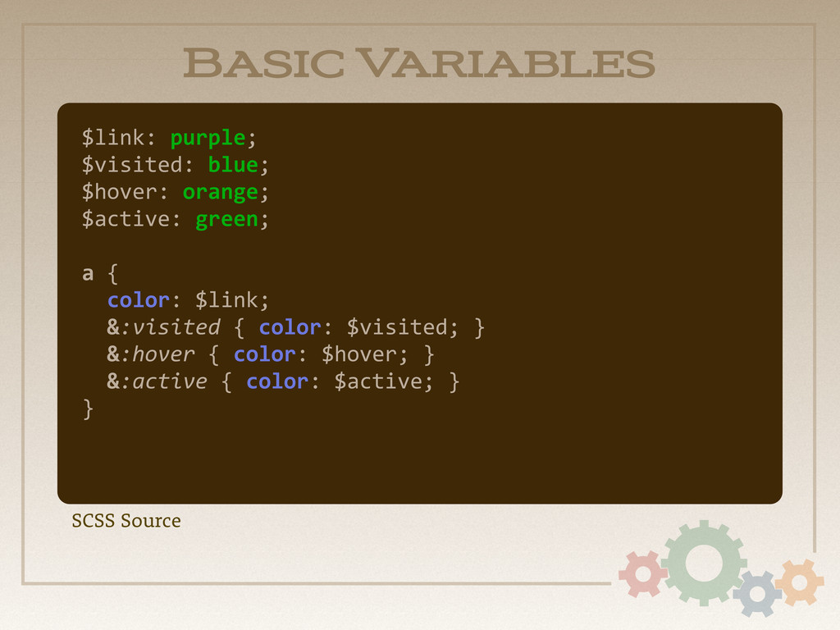Image resolution: width=840 pixels, height=630 pixels.
Task: Click the &:visited pseudo-class selector
Action: (x=163, y=327)
